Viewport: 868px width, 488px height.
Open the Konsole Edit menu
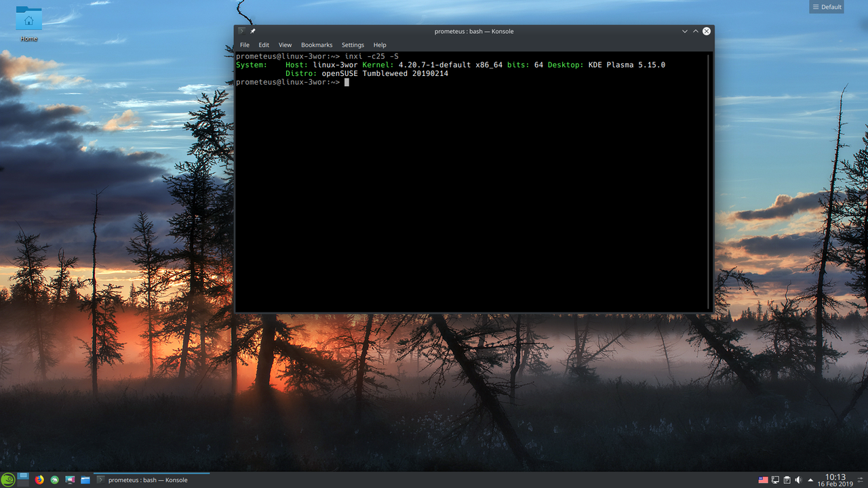264,45
